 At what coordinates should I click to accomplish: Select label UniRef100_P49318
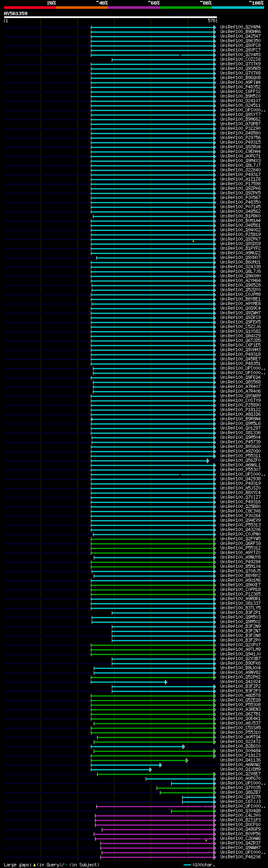click(240, 355)
